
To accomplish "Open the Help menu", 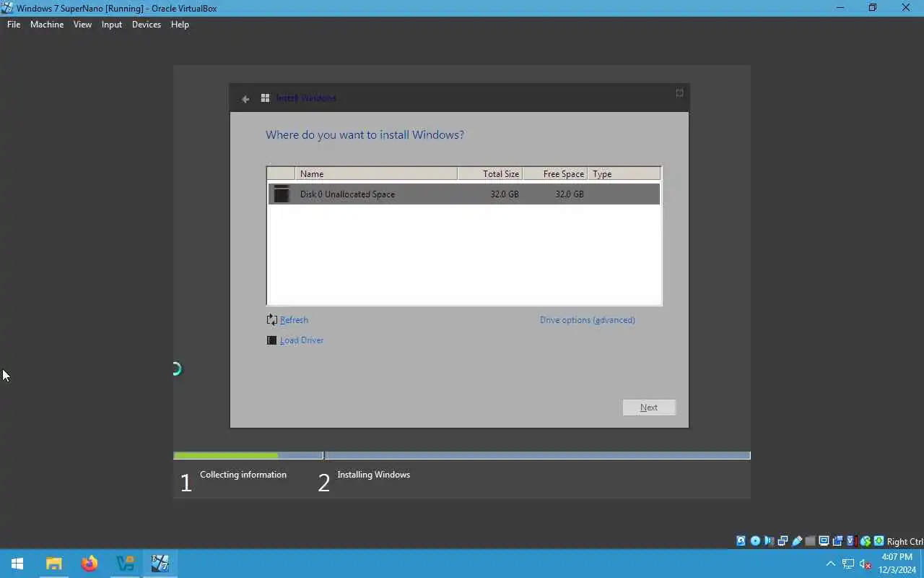I will pos(180,25).
